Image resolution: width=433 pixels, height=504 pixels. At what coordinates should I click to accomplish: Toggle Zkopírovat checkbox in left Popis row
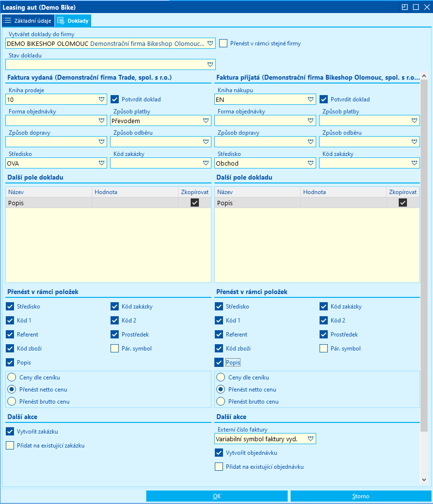(x=195, y=202)
